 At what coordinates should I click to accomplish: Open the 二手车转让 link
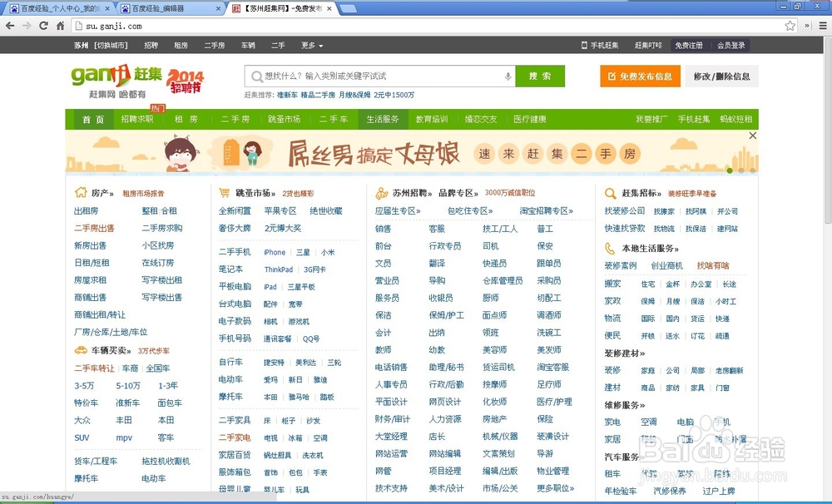click(94, 368)
